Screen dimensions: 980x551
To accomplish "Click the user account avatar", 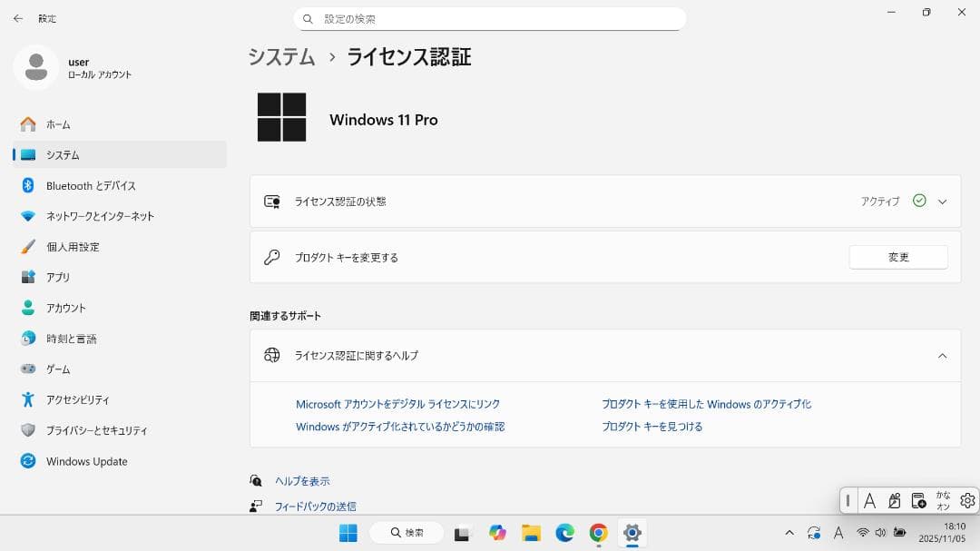I will (x=36, y=68).
